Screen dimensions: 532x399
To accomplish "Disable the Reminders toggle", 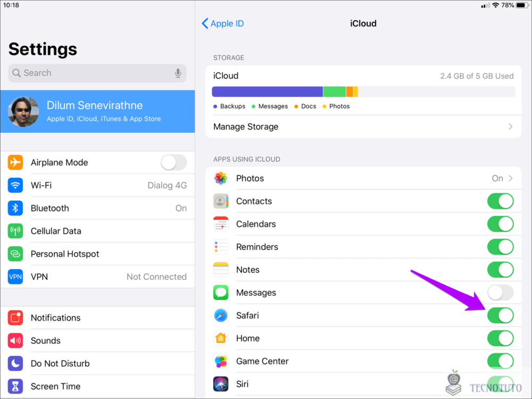I will [501, 247].
